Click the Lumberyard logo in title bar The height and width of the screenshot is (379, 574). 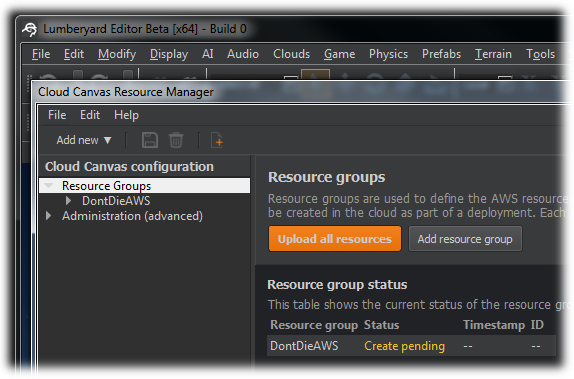click(30, 29)
